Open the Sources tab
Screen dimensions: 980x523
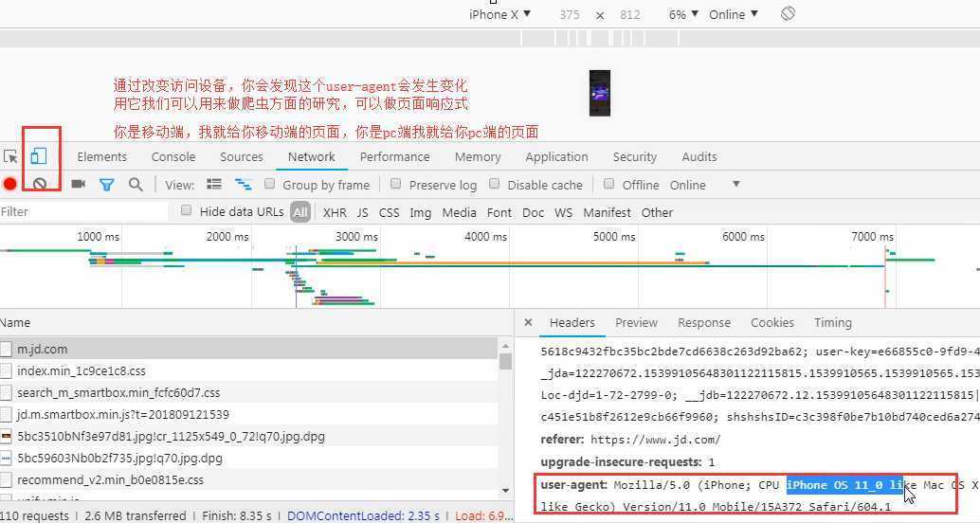(242, 157)
